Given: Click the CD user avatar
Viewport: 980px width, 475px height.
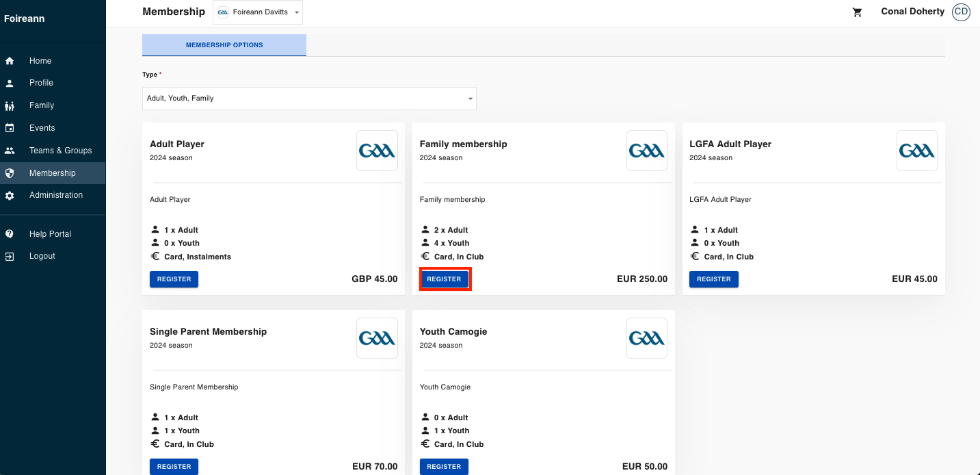Looking at the screenshot, I should [x=961, y=12].
